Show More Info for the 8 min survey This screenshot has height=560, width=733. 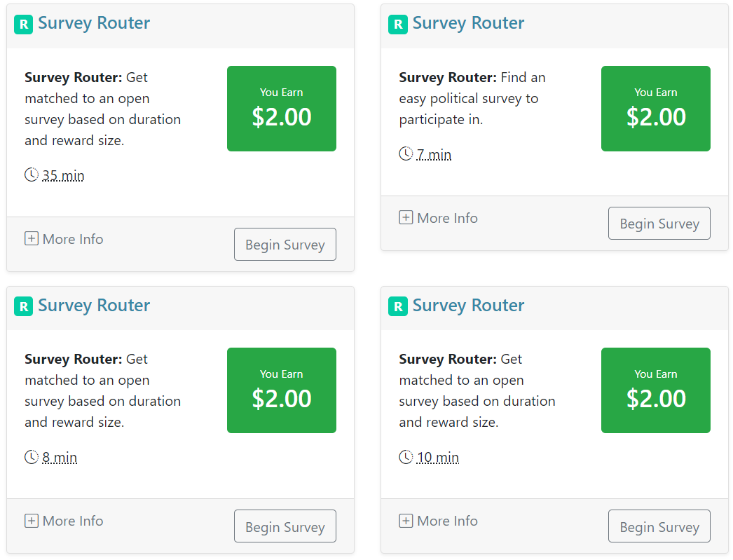pyautogui.click(x=64, y=521)
